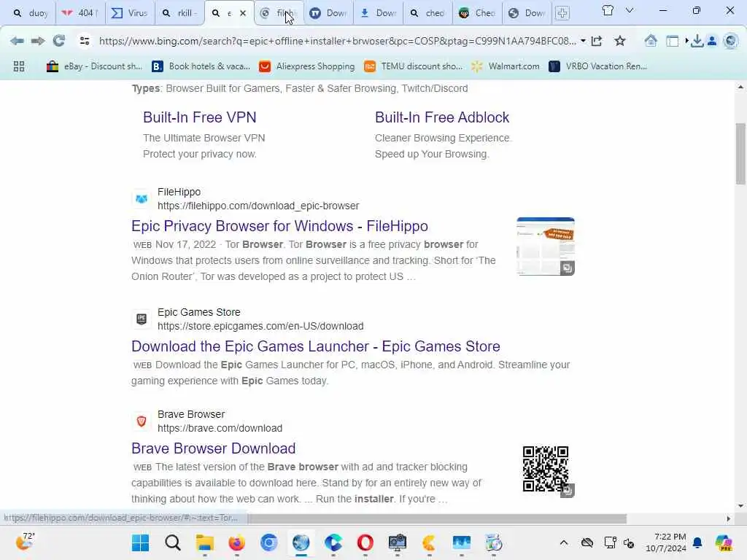Viewport: 747px width, 560px height.
Task: Open the FileHippo result thumbnail
Action: [x=546, y=246]
